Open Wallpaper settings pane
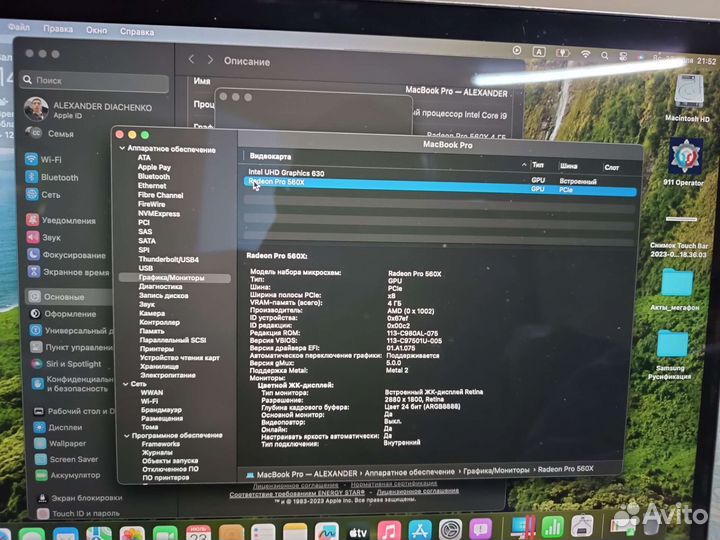The image size is (720, 540). (x=60, y=443)
